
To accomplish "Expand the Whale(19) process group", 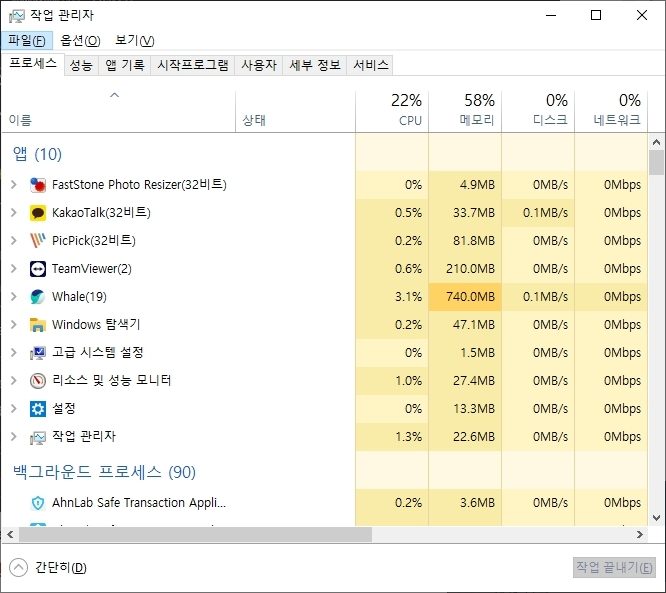I will [14, 297].
